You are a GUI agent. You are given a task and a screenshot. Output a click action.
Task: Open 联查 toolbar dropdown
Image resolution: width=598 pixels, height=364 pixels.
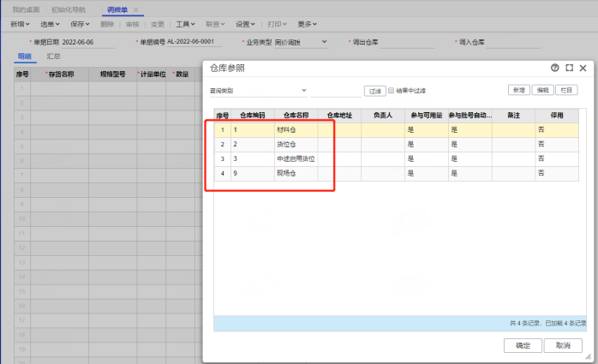click(215, 24)
